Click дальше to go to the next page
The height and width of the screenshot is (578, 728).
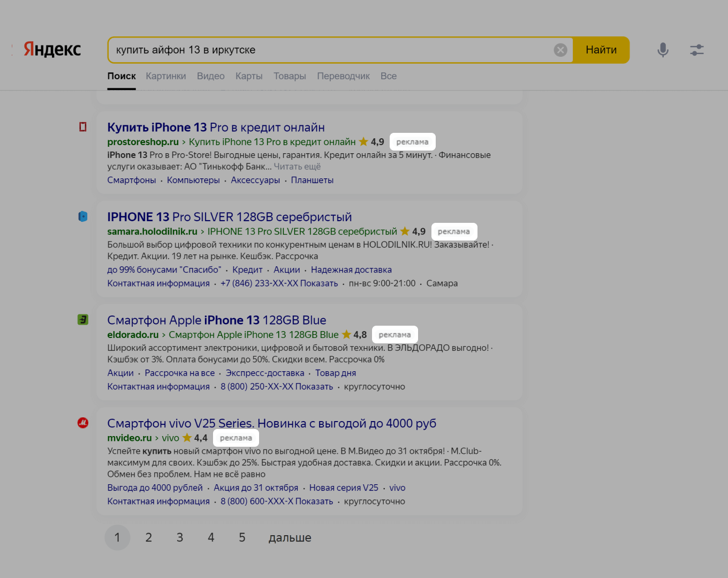[290, 537]
